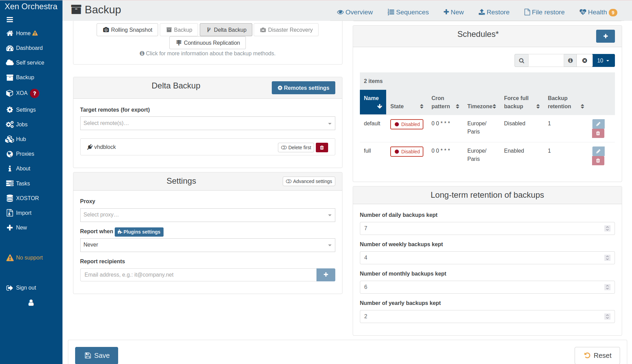Go to the Sequences tab
632x364 pixels.
408,12
